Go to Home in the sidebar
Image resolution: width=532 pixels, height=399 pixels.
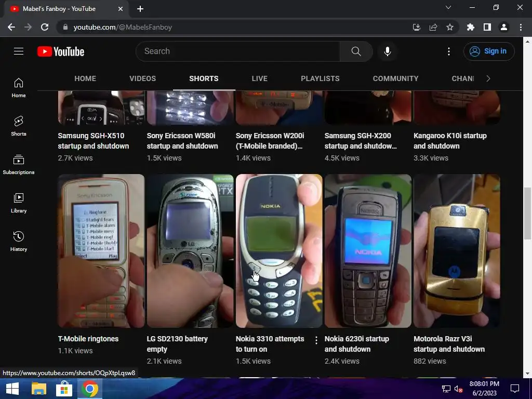(x=19, y=87)
